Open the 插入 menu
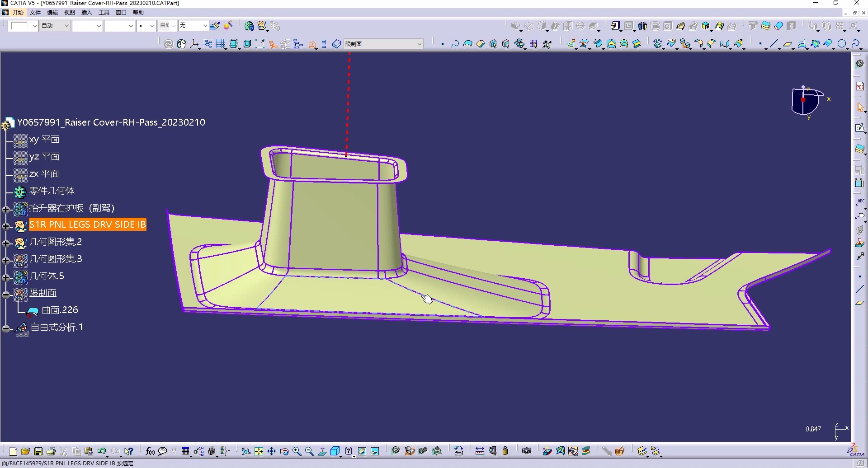The image size is (868, 468). point(86,13)
